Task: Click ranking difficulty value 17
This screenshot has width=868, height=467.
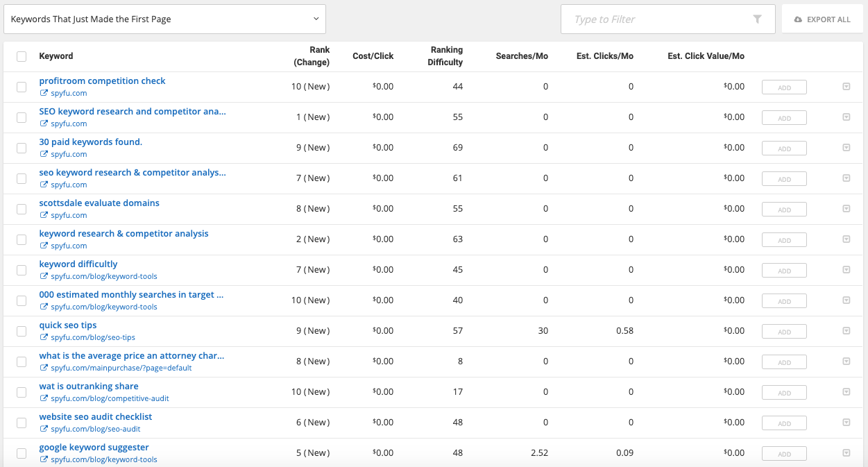Action: click(x=458, y=392)
